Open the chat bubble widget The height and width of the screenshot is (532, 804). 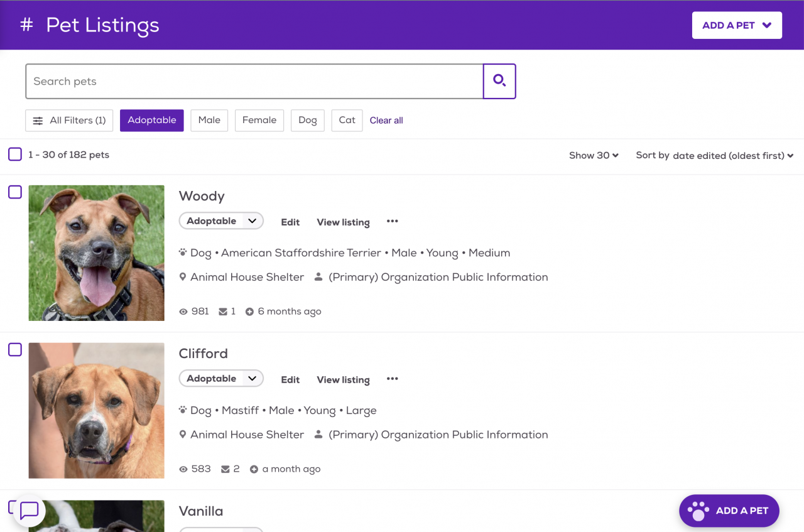tap(30, 510)
